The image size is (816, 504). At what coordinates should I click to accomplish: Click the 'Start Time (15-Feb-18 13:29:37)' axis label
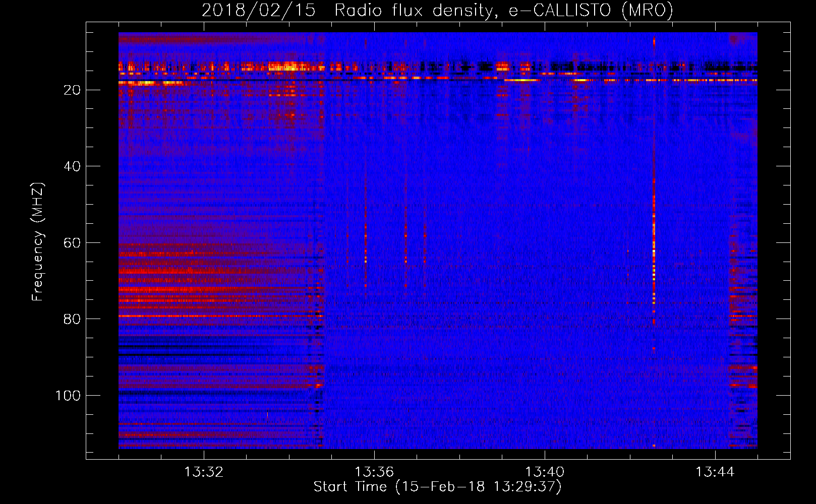tap(437, 487)
